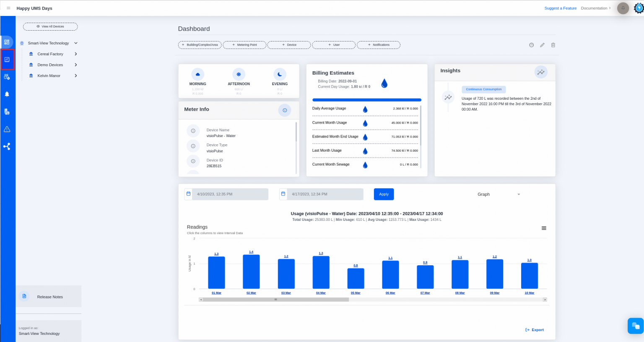Viewport: 644px width, 342px height.
Task: Expand the Cereal Factory entry
Action: pos(76,54)
